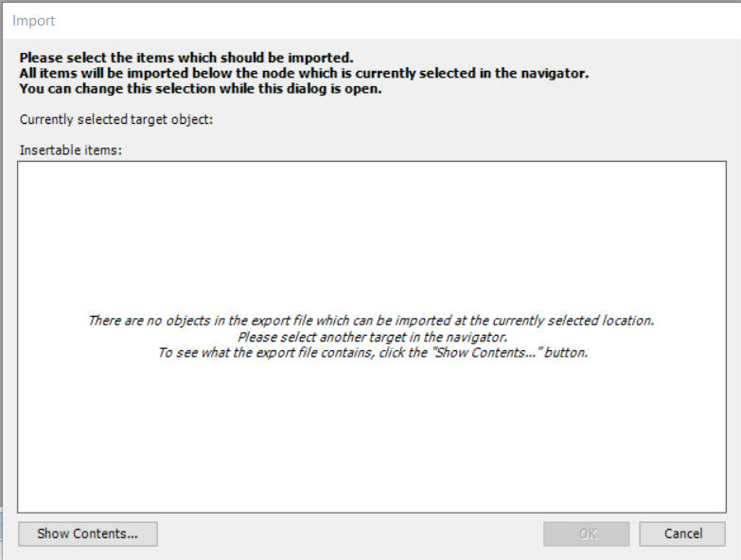Click blank area right of the target object label
The height and width of the screenshot is (560, 741).
pyautogui.click(x=426, y=119)
